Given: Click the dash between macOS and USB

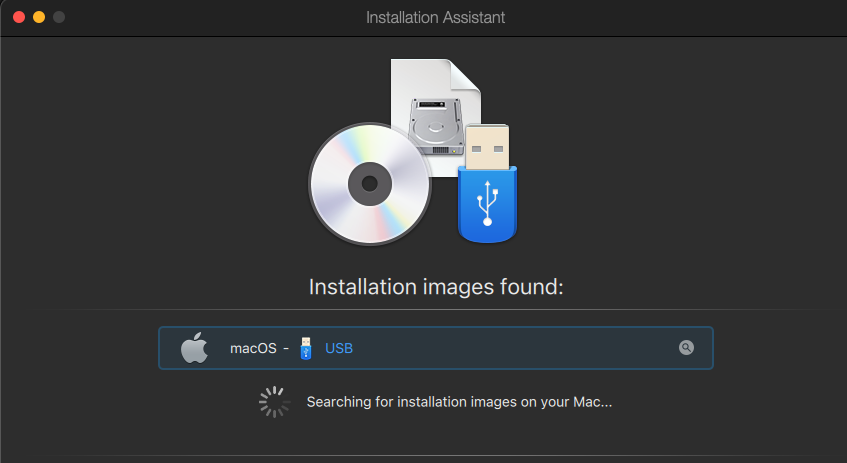Looking at the screenshot, I should tap(285, 349).
